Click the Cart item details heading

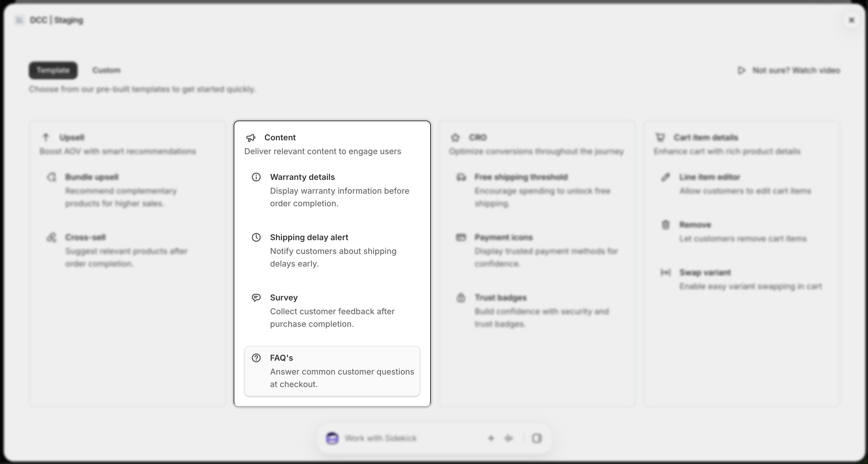[x=706, y=138]
